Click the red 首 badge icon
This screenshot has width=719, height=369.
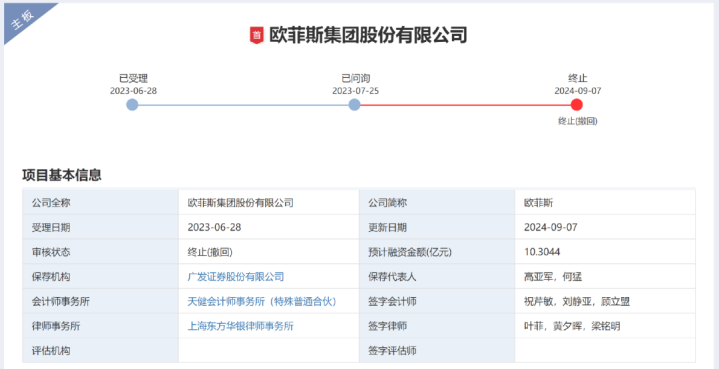(x=257, y=35)
